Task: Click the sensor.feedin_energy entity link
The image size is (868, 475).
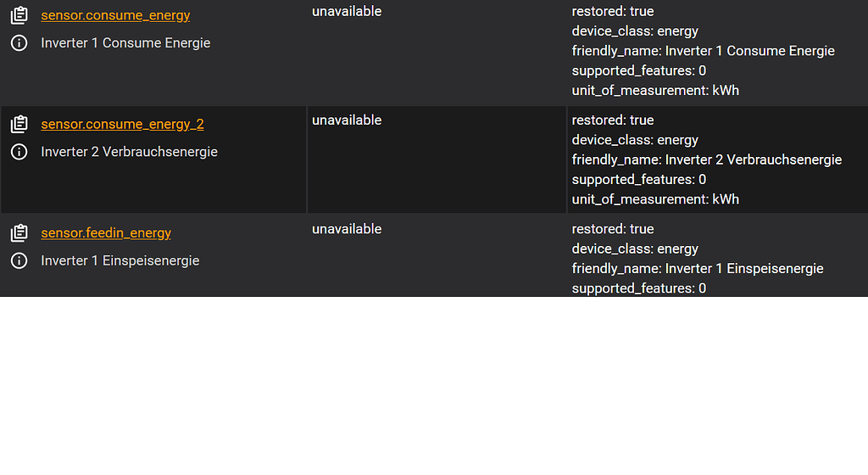Action: coord(106,232)
